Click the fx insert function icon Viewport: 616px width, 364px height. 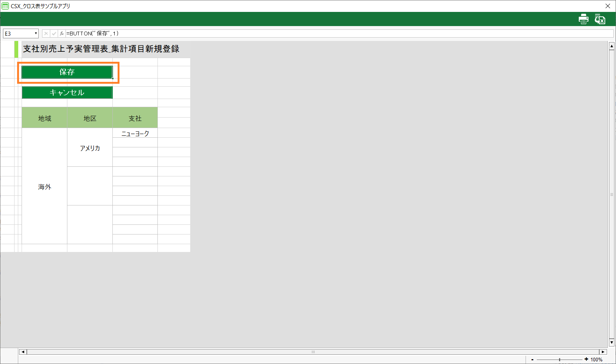pos(62,33)
